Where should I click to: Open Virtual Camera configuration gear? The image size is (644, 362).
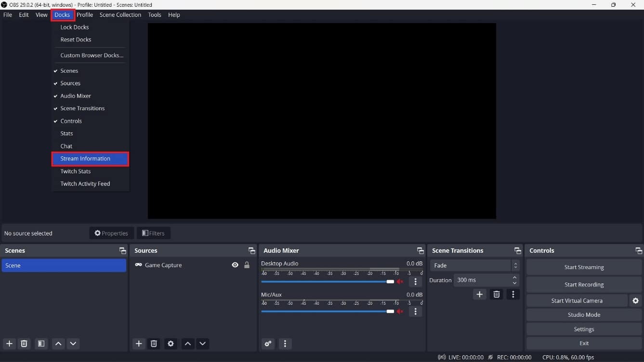point(636,300)
